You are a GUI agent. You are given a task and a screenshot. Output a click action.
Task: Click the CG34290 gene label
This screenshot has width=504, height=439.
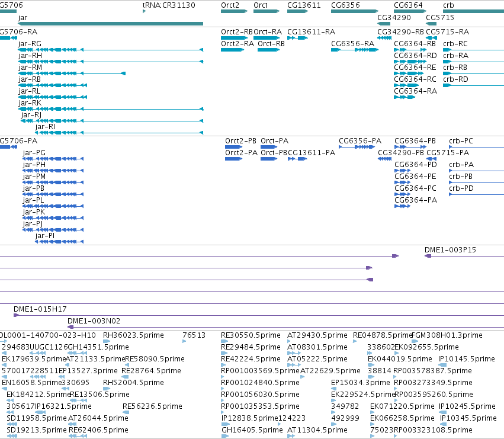point(394,17)
